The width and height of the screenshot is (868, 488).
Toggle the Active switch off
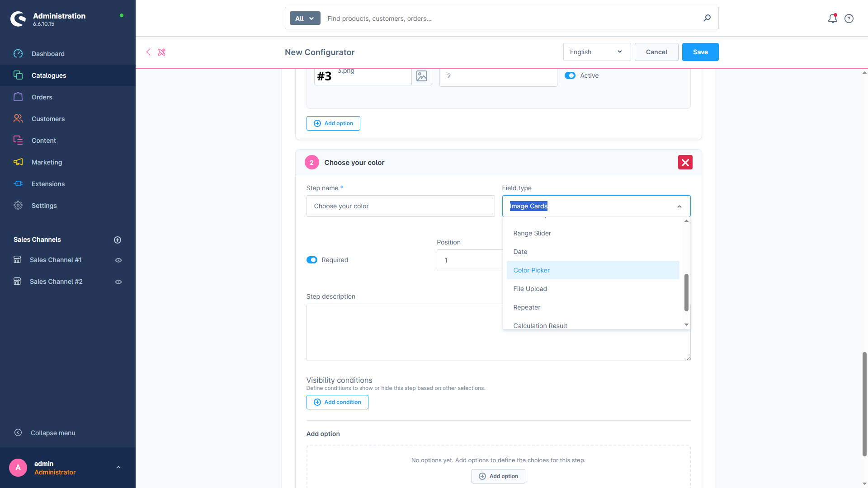[x=570, y=75]
